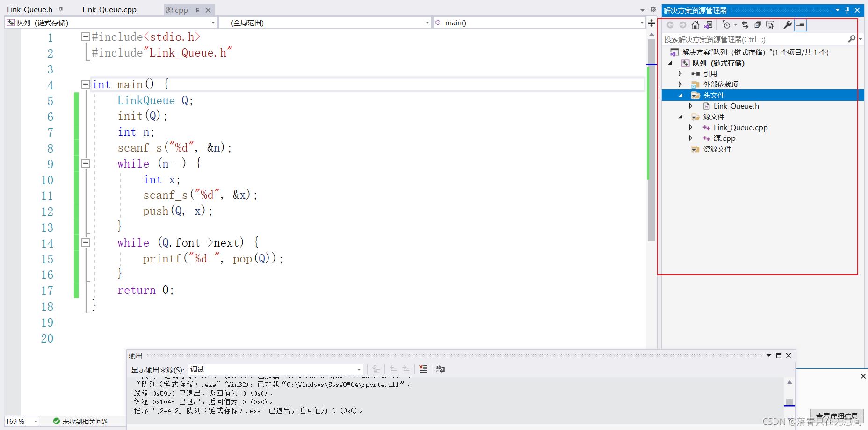Image resolution: width=868 pixels, height=430 pixels.
Task: Open 显示输出来源 dropdown showing 调试
Action: coord(275,369)
